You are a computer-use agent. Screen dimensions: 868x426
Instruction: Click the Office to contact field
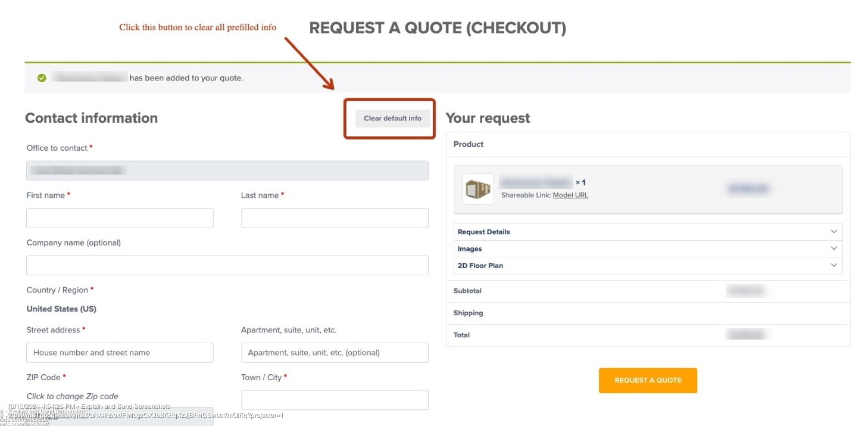point(227,170)
